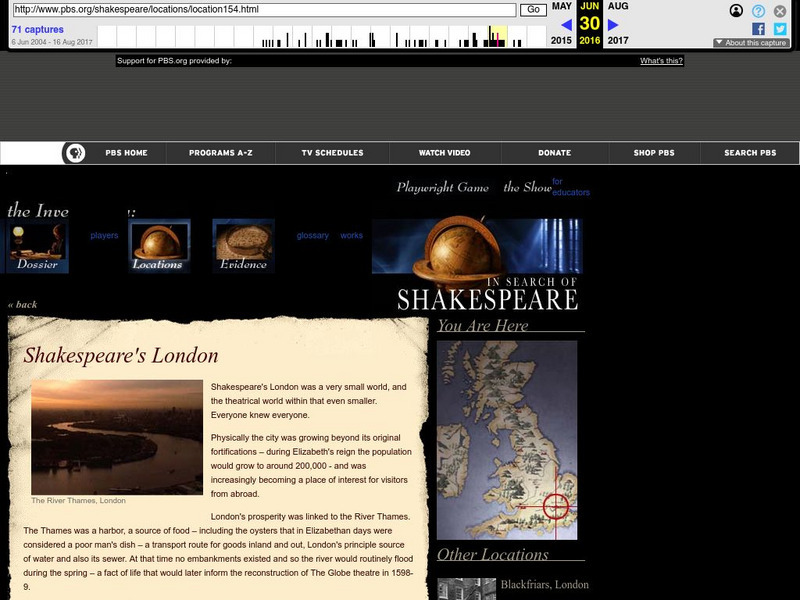Open the Wayback Machine help icon

pyautogui.click(x=758, y=11)
